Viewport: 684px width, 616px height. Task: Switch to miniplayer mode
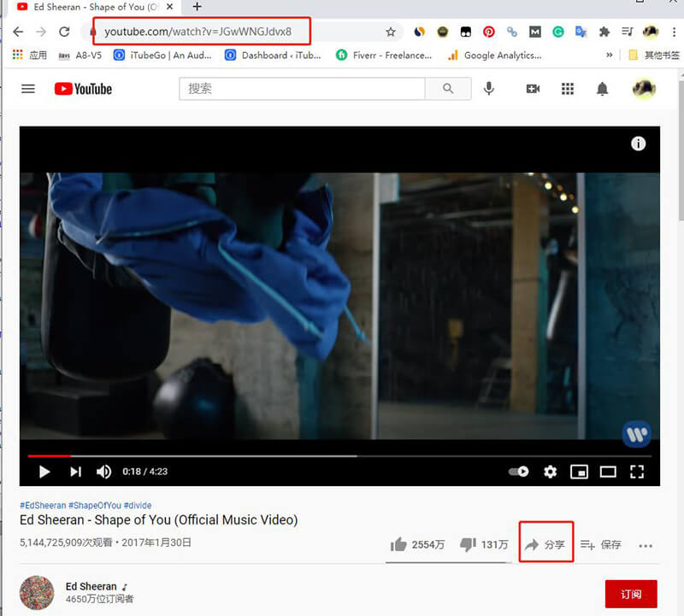click(579, 472)
